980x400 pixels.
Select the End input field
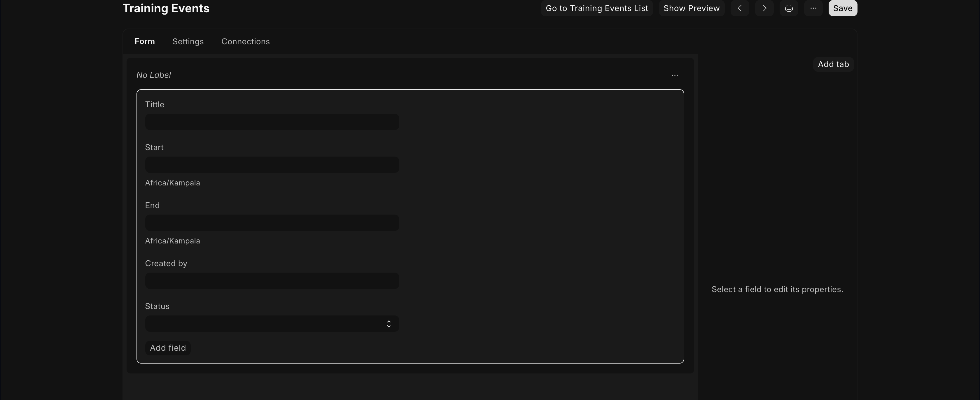tap(272, 223)
